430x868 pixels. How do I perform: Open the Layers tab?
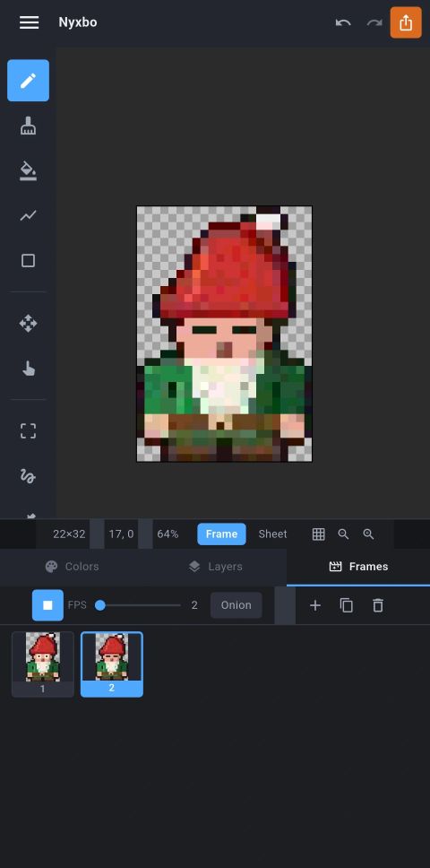click(x=215, y=567)
